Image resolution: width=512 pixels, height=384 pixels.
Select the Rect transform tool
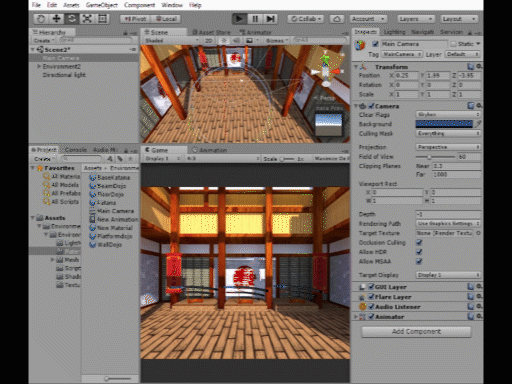pyautogui.click(x=103, y=19)
